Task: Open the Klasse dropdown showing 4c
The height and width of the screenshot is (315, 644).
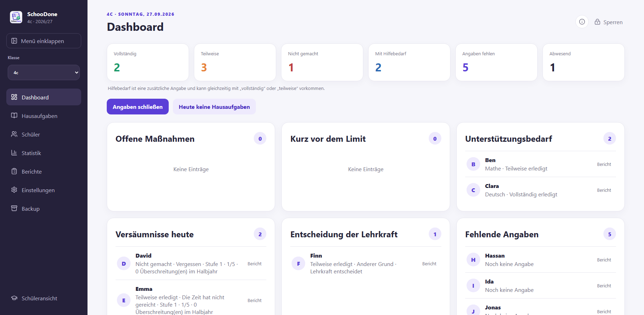Action: [44, 72]
